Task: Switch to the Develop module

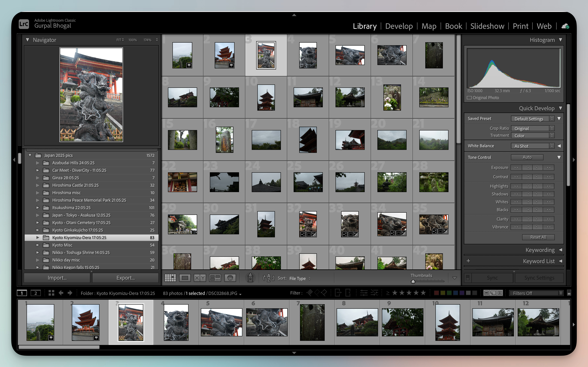Action: 399,26
